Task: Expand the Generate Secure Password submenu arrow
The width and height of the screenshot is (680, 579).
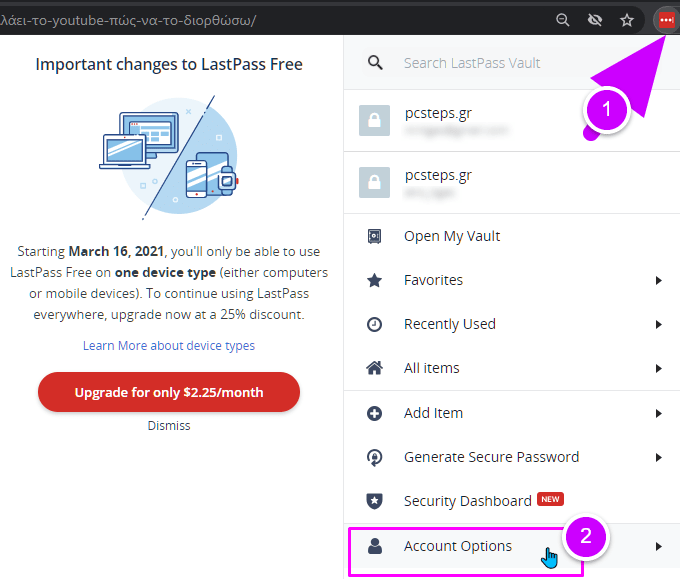Action: click(659, 457)
